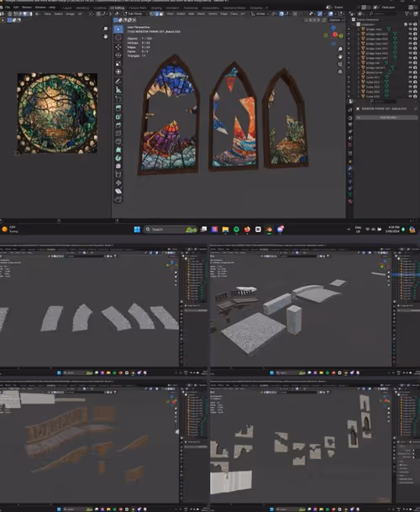The height and width of the screenshot is (512, 420).
Task: Click the stained glass texture in UV editor
Action: click(57, 113)
